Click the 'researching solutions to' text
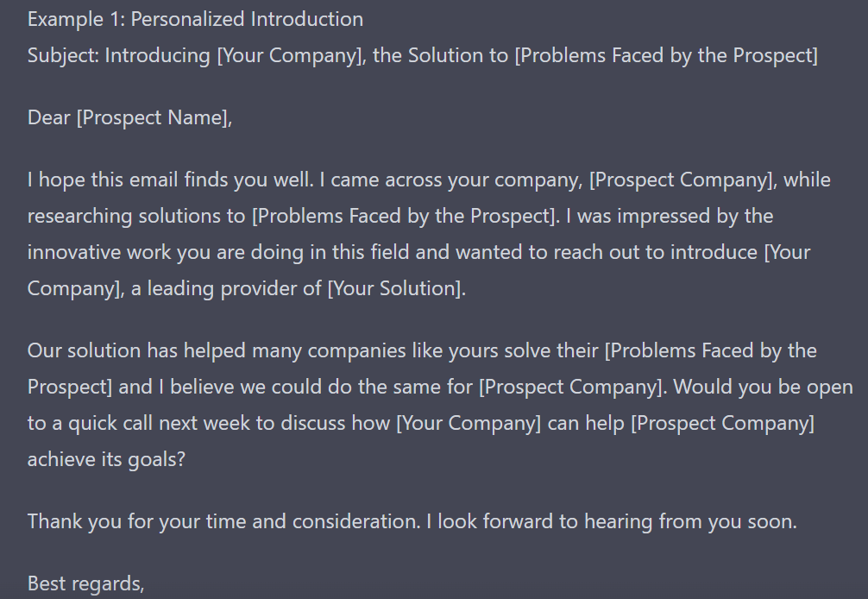Screen dimensions: 868x599 [136, 216]
